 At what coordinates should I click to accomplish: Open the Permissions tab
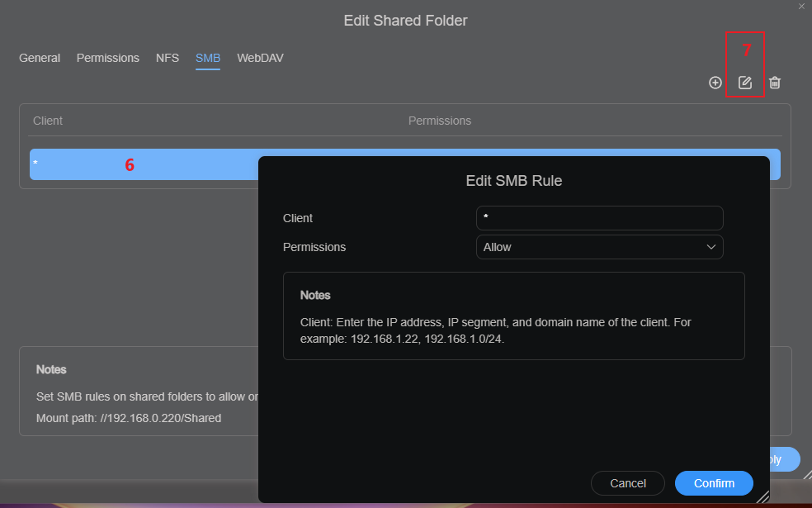[x=108, y=58]
